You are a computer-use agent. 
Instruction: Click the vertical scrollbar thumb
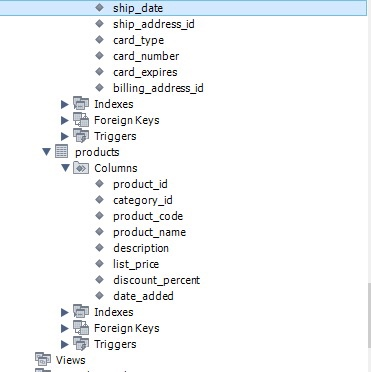(x=369, y=316)
